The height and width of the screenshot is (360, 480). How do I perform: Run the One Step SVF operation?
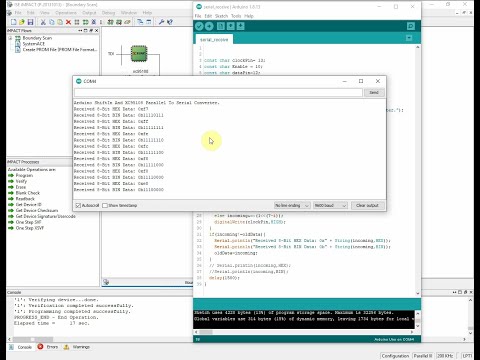28,222
